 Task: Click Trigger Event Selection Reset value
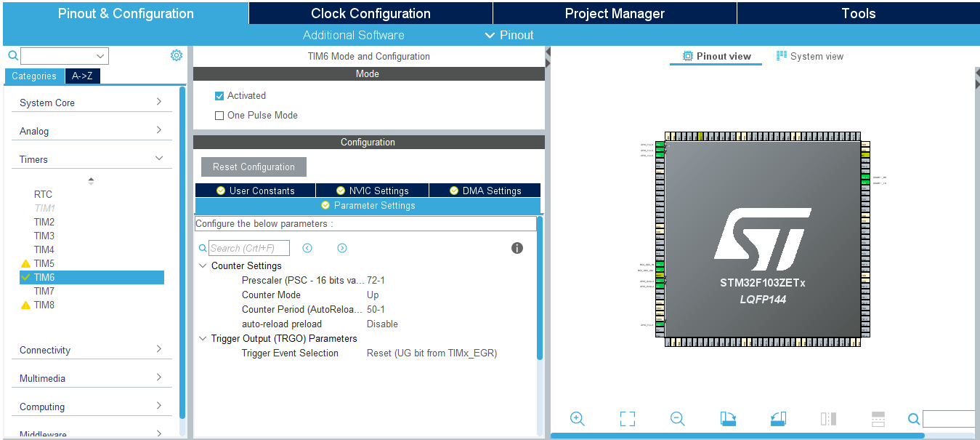point(432,353)
